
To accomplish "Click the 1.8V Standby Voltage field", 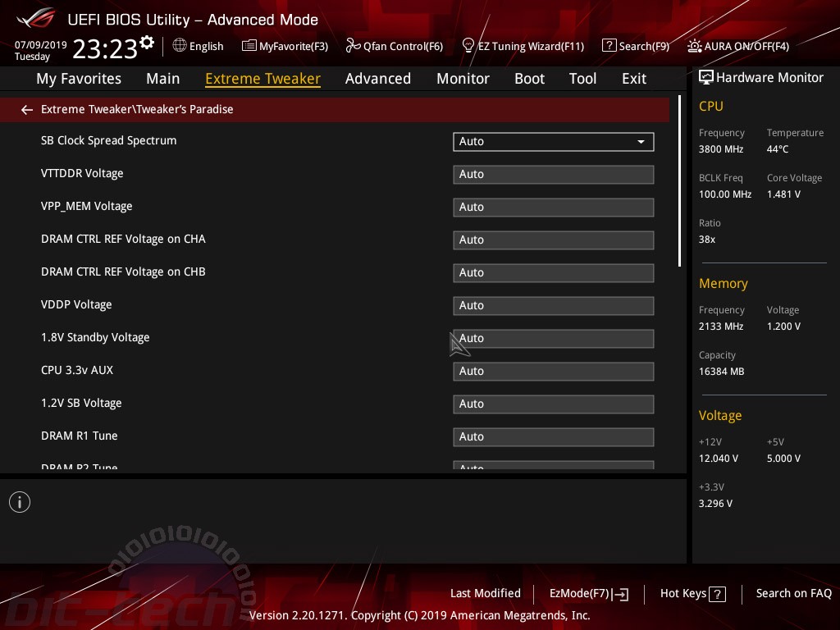I will [x=554, y=339].
